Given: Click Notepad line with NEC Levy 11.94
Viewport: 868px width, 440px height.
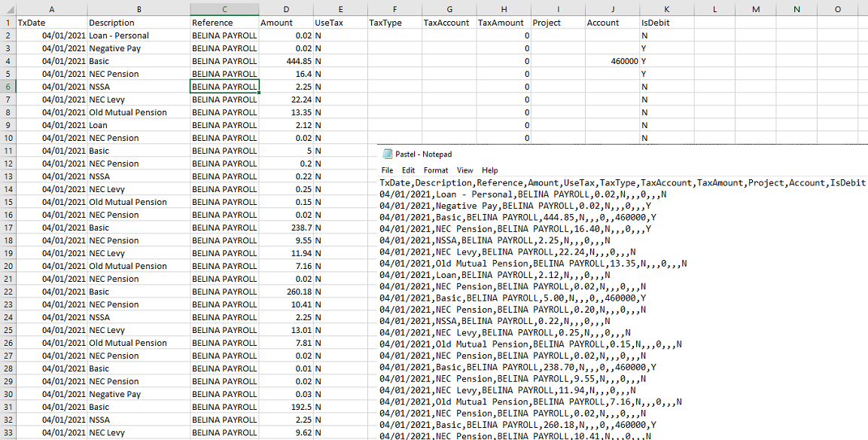Looking at the screenshot, I should (x=507, y=390).
